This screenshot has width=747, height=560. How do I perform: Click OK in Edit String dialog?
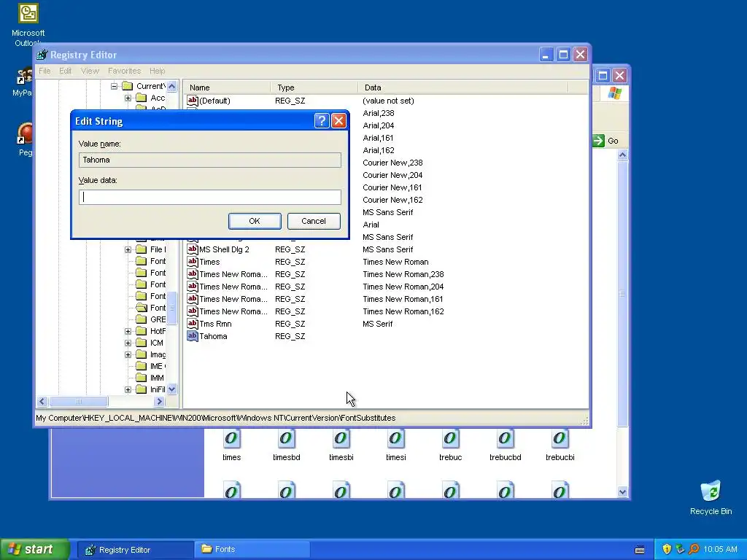click(x=255, y=221)
